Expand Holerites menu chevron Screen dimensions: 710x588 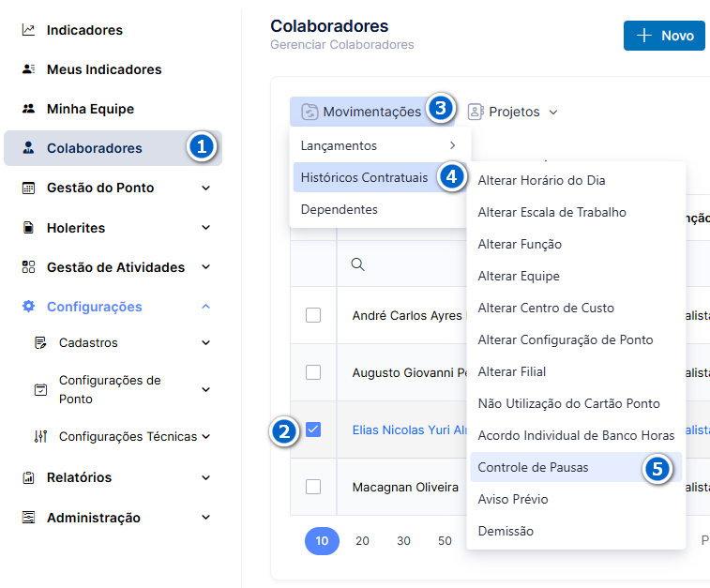pos(206,227)
